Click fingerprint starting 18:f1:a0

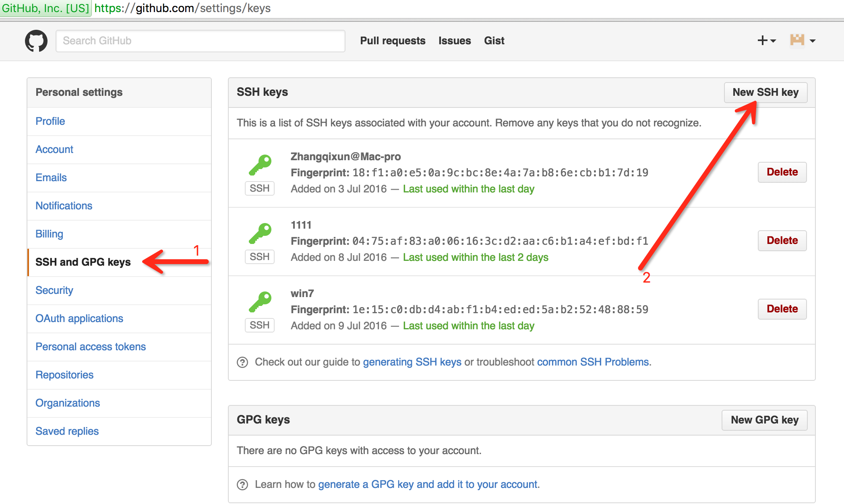point(501,173)
